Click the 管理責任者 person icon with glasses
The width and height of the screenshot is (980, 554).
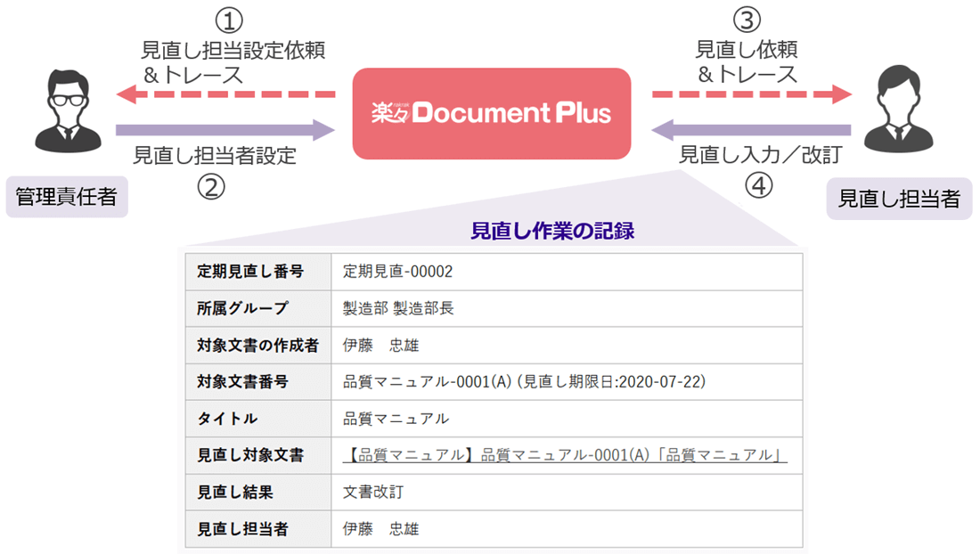[68, 110]
